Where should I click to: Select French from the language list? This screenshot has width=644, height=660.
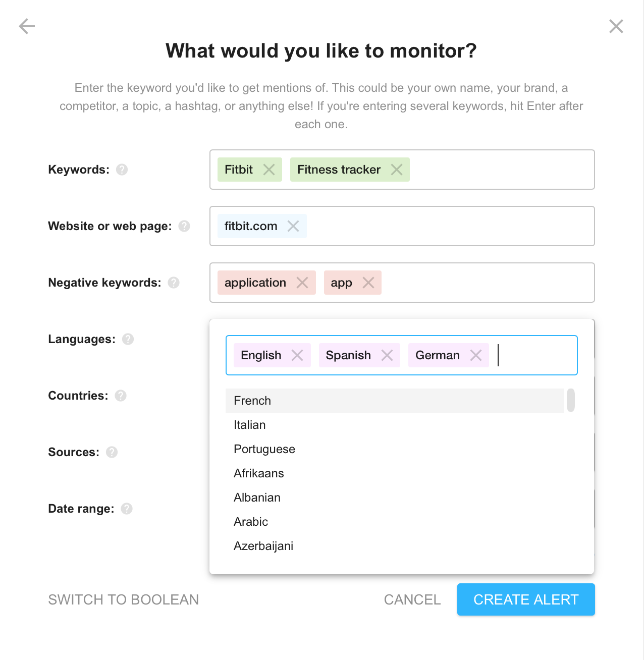pyautogui.click(x=252, y=400)
